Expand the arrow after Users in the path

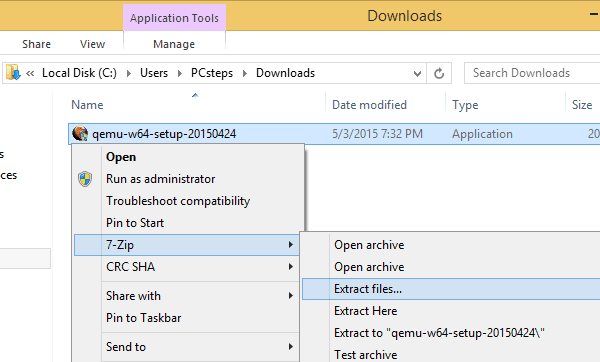[x=179, y=73]
